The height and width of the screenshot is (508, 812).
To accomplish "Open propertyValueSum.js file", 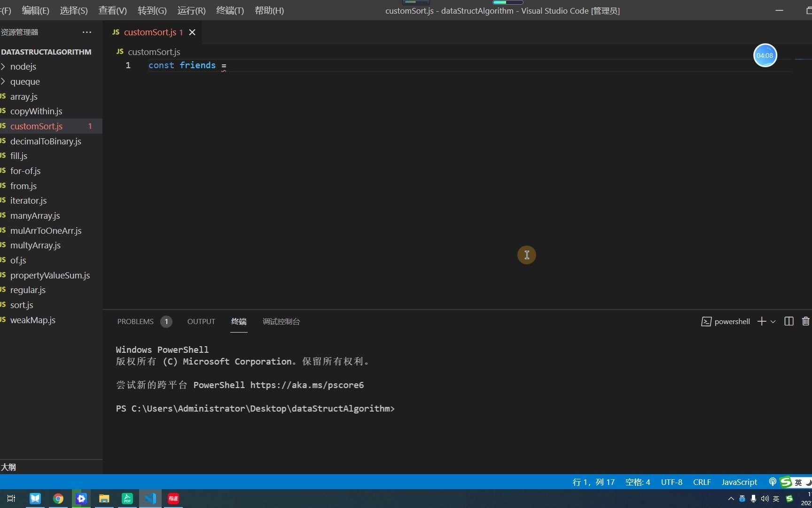I will click(51, 275).
